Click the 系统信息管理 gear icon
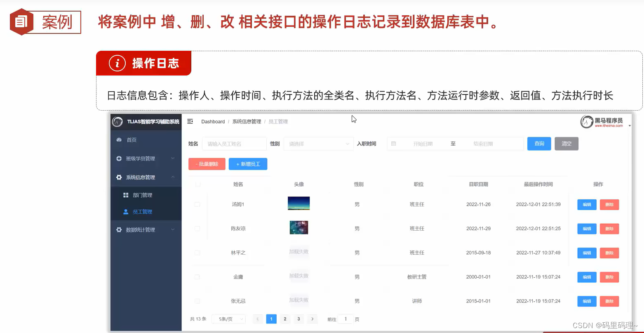The height and width of the screenshot is (333, 644). [x=119, y=177]
